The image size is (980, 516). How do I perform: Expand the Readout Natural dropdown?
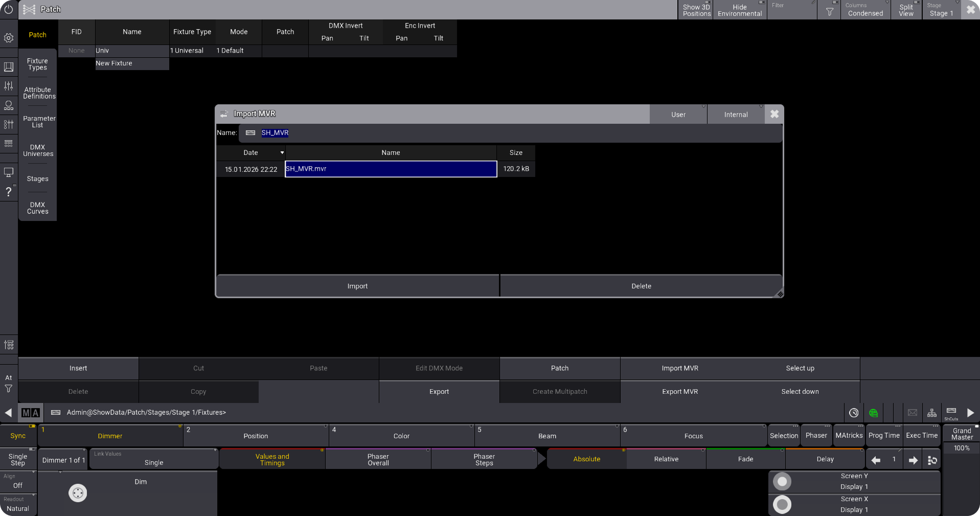coord(18,504)
